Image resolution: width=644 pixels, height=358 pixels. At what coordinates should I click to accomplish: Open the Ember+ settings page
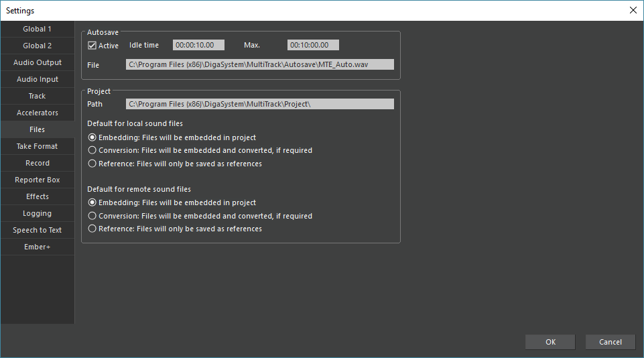pos(37,247)
